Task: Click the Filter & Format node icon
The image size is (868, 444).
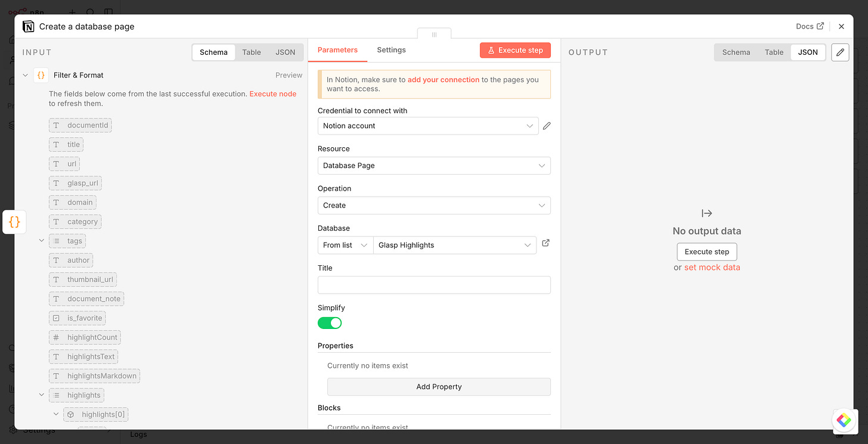Action: pos(41,75)
